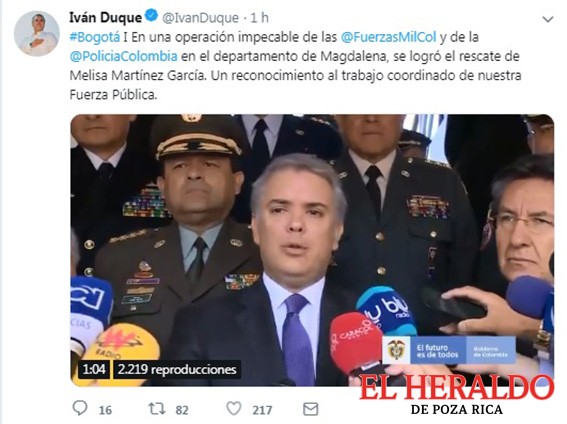Click the like count 217

[262, 410]
